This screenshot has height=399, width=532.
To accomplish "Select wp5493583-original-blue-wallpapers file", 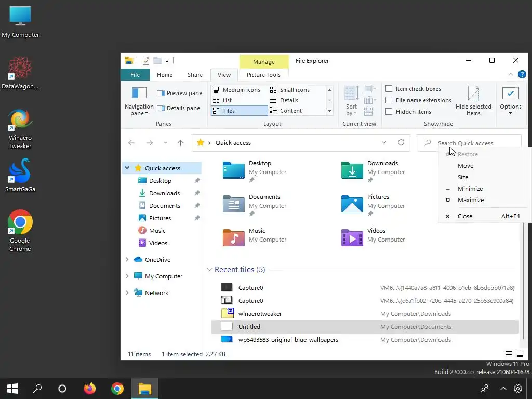I will (x=365, y=340).
